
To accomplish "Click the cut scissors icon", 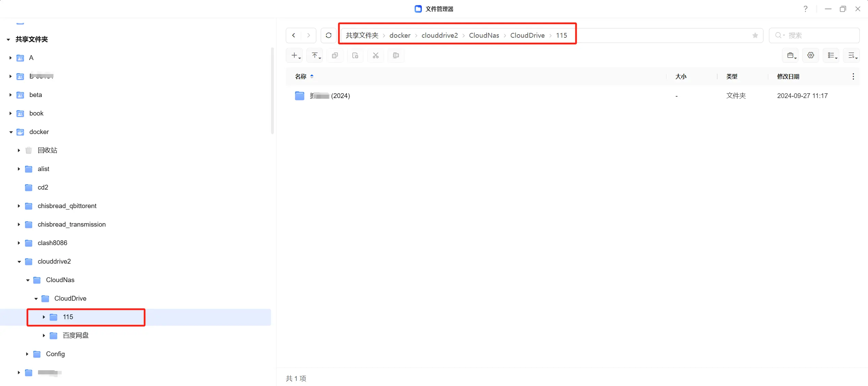I will click(376, 56).
